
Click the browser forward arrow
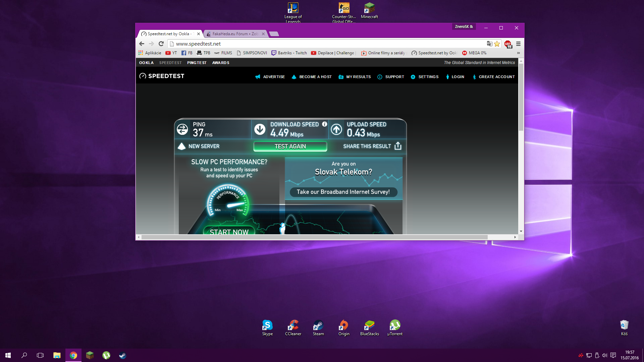click(x=151, y=44)
